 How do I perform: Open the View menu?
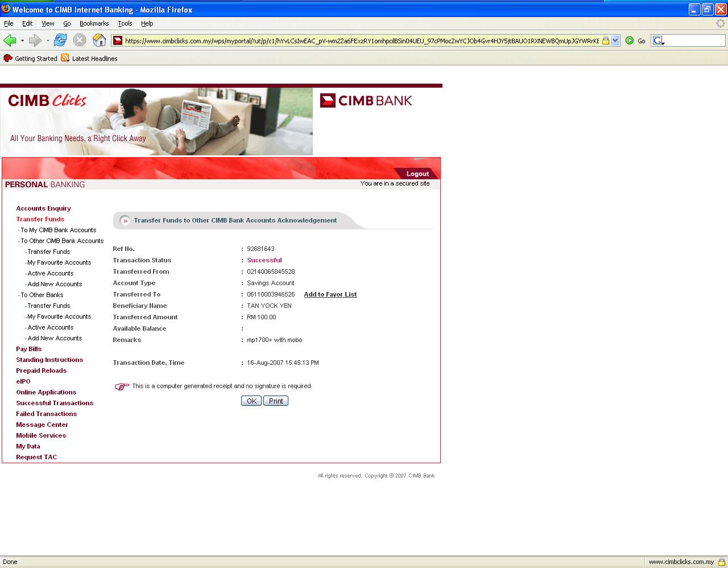(48, 23)
